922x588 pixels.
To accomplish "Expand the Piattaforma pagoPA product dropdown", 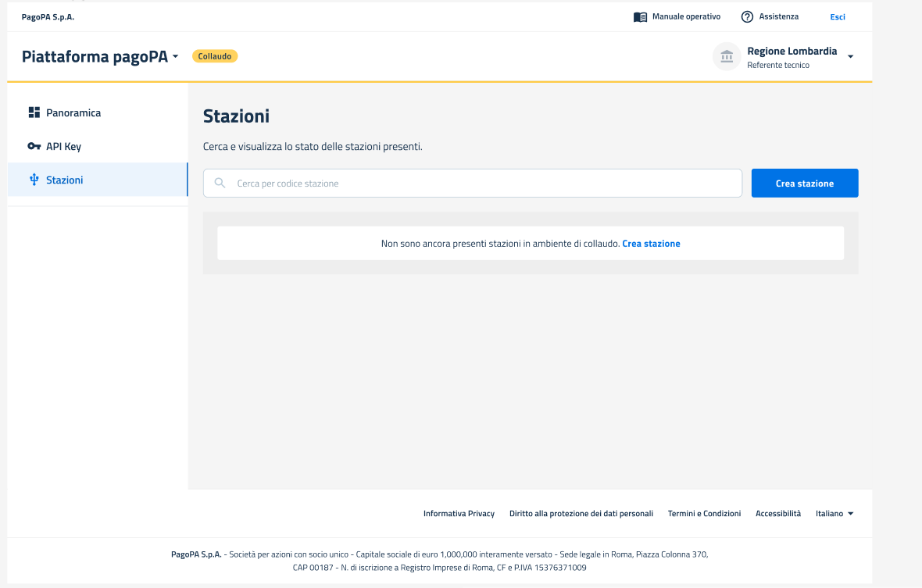I will tap(176, 56).
